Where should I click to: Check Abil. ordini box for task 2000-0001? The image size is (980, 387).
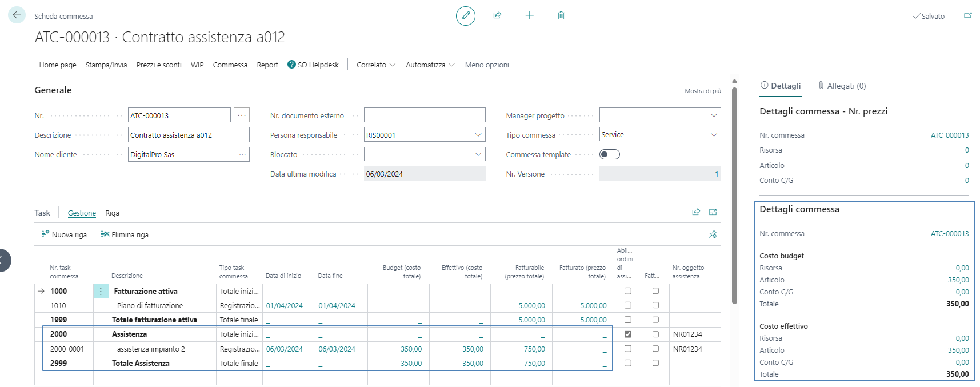pos(628,349)
